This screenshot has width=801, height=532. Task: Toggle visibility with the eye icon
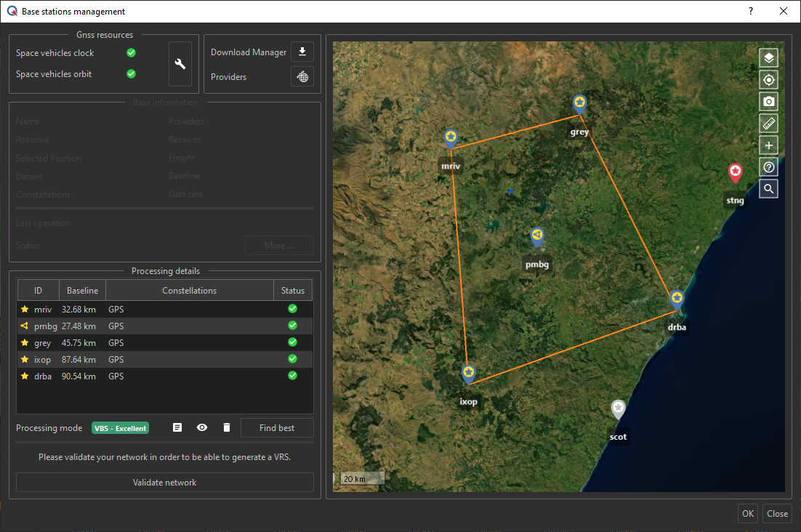tap(202, 427)
